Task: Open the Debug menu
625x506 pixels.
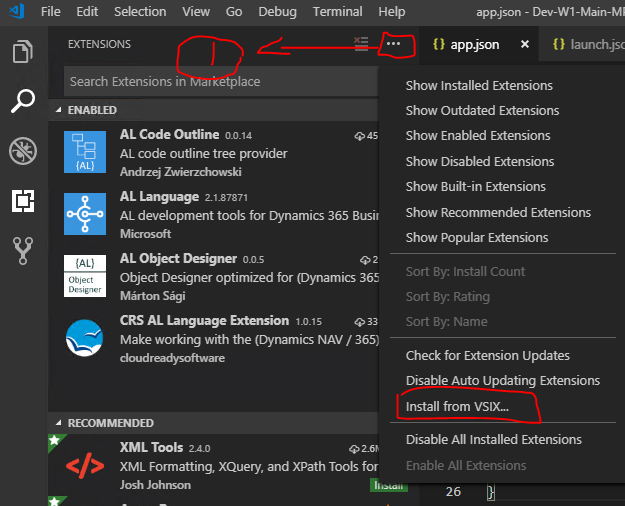Action: [277, 12]
